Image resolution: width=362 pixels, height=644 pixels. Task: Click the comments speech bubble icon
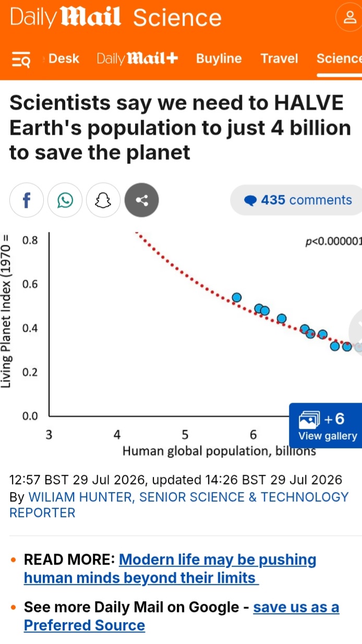point(251,201)
